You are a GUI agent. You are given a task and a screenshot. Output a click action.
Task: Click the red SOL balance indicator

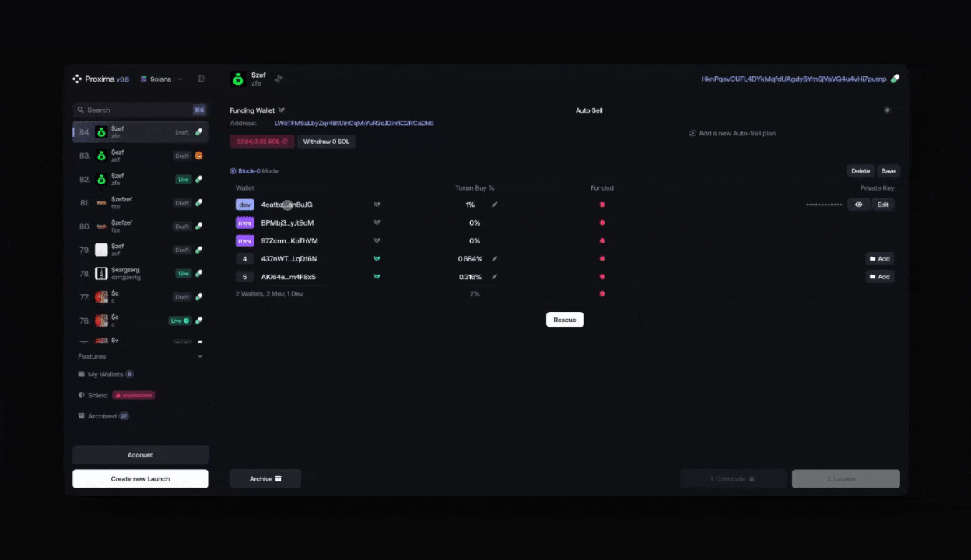pyautogui.click(x=261, y=142)
